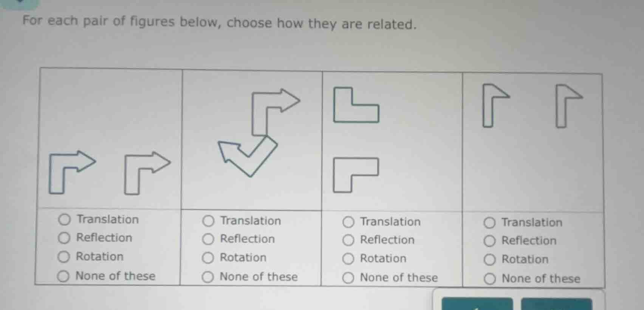The width and height of the screenshot is (644, 310).
Task: Select Rotation for the first pair of figures
Action: coord(64,256)
